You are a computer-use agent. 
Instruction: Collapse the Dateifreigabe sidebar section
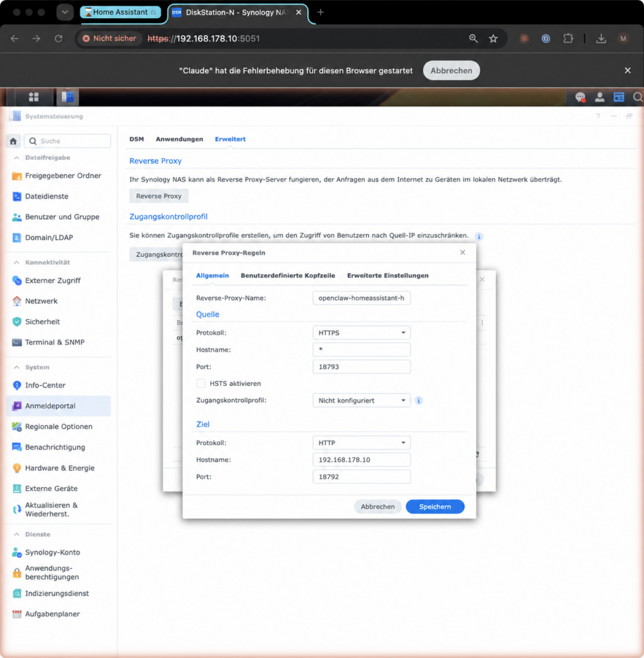[17, 158]
